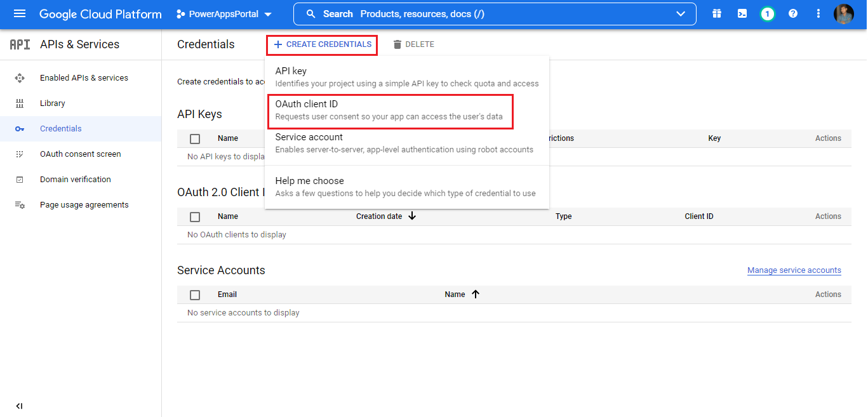Activate Cloud Shell terminal icon

click(x=742, y=14)
